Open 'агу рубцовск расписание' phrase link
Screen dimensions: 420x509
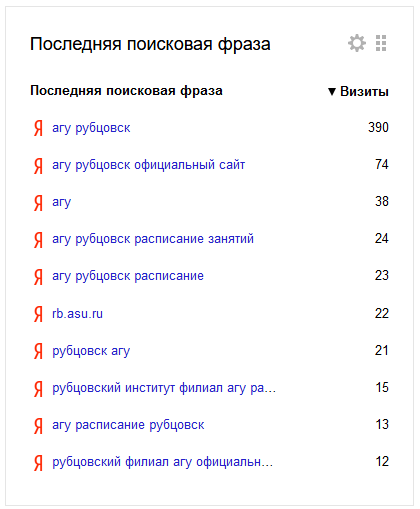(128, 276)
